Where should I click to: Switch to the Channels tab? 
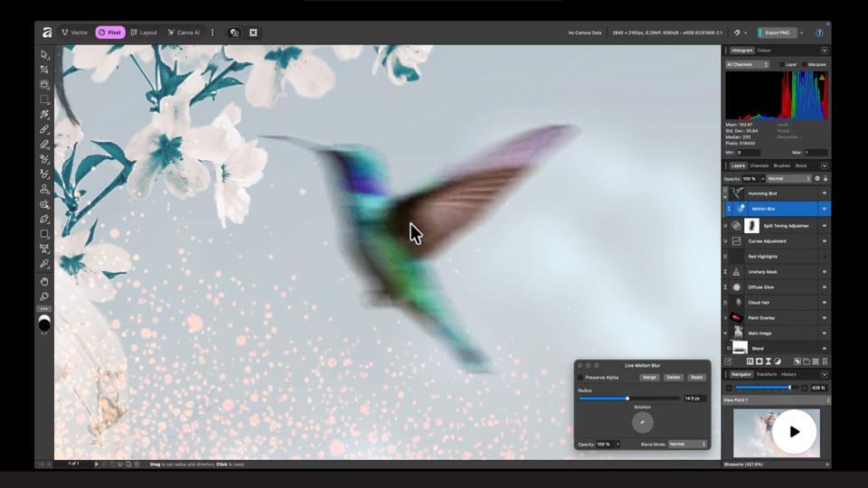coord(759,166)
